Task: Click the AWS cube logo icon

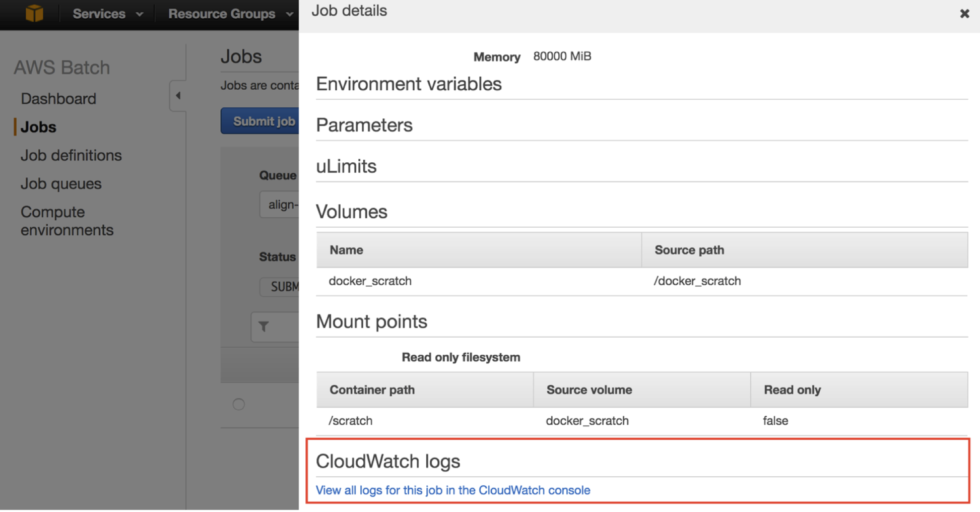Action: point(34,13)
